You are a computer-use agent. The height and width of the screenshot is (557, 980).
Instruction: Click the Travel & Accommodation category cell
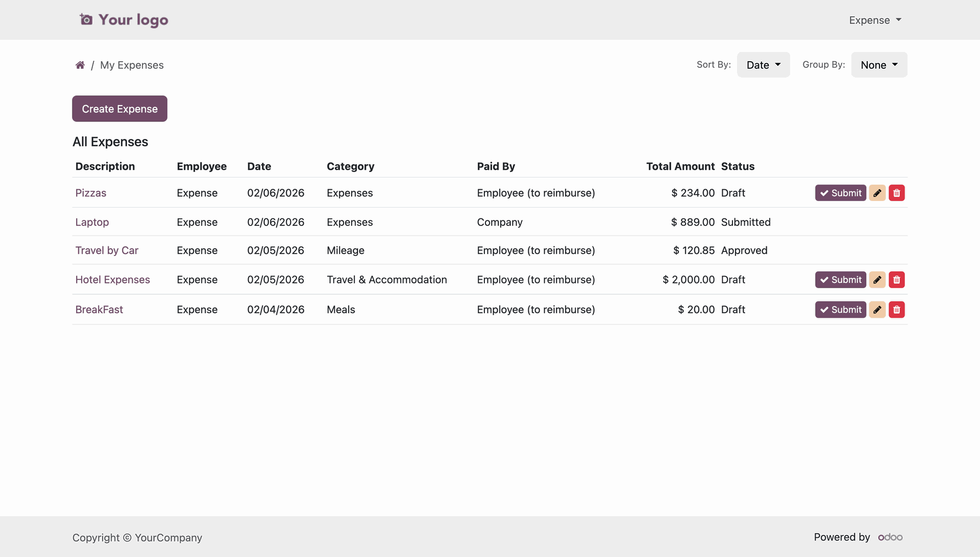tap(387, 280)
